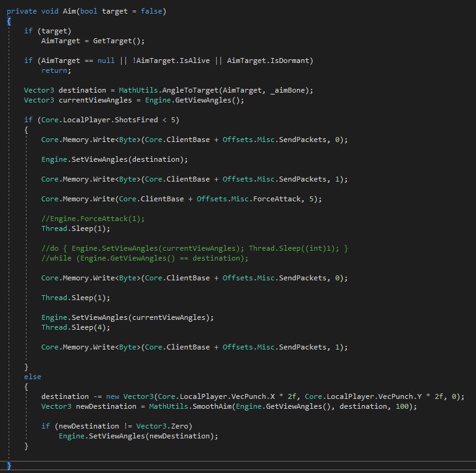Screen dimensions: 476x473
Task: Click Vector3.Zero in the if condition
Action: click(x=169, y=425)
